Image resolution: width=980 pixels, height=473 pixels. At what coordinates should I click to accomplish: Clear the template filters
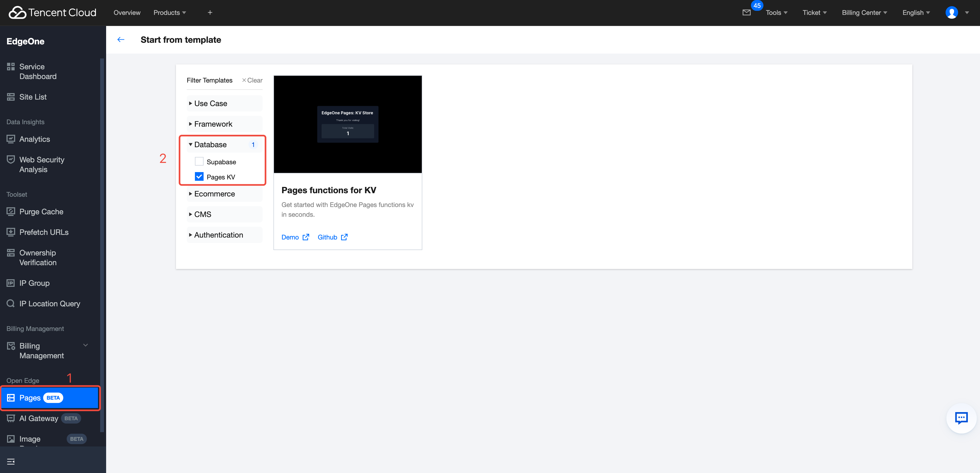[x=252, y=80]
